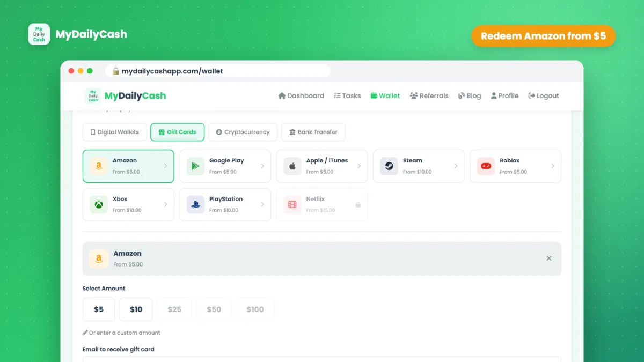Select the $10 amount option
The width and height of the screenshot is (644, 362).
[x=136, y=309]
